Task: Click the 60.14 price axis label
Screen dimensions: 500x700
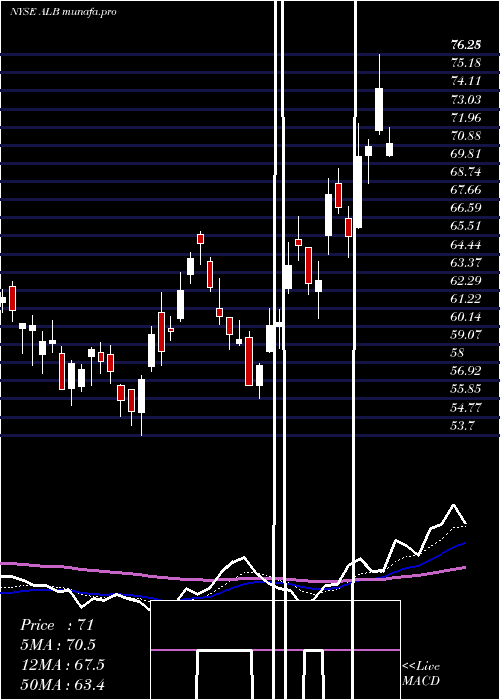Action: [466, 317]
